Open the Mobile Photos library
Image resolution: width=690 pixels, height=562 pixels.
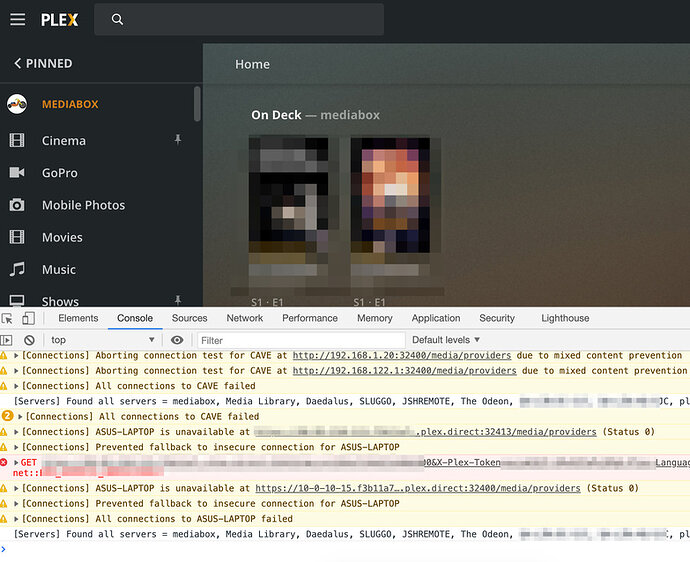[84, 205]
